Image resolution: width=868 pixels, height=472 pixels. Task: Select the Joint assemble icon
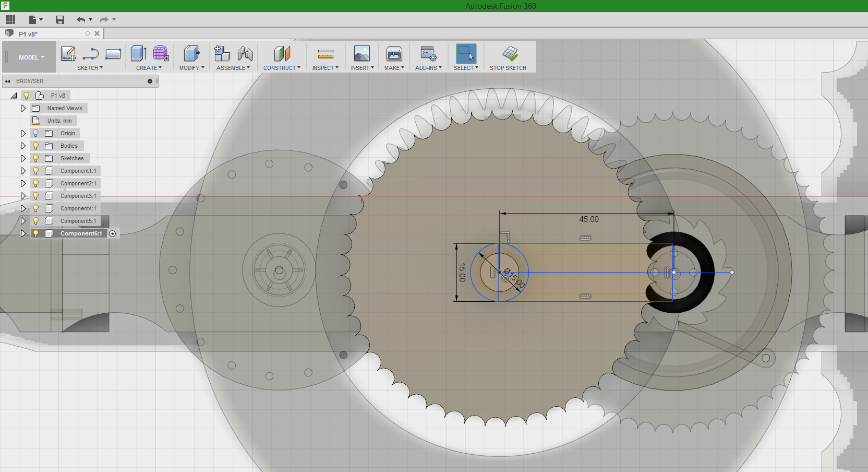pos(245,53)
